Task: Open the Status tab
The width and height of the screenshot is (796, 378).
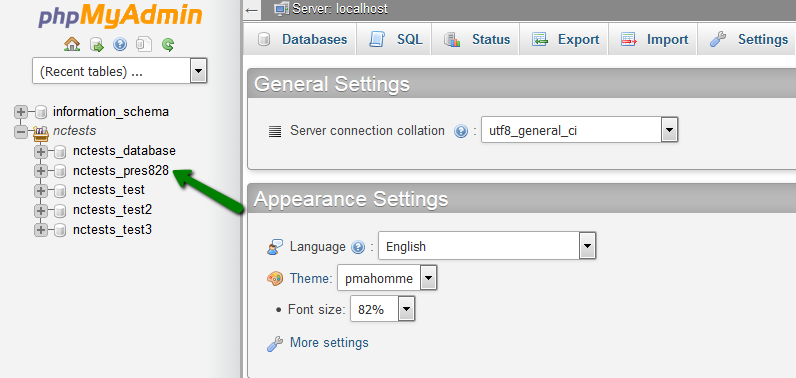Action: point(475,40)
